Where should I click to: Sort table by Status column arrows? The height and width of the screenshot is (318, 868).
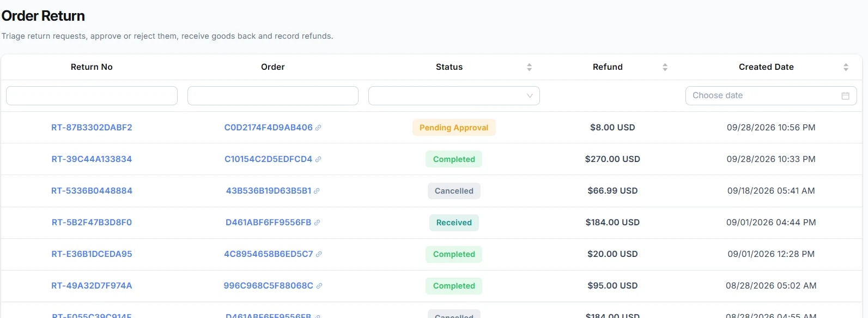[x=529, y=67]
